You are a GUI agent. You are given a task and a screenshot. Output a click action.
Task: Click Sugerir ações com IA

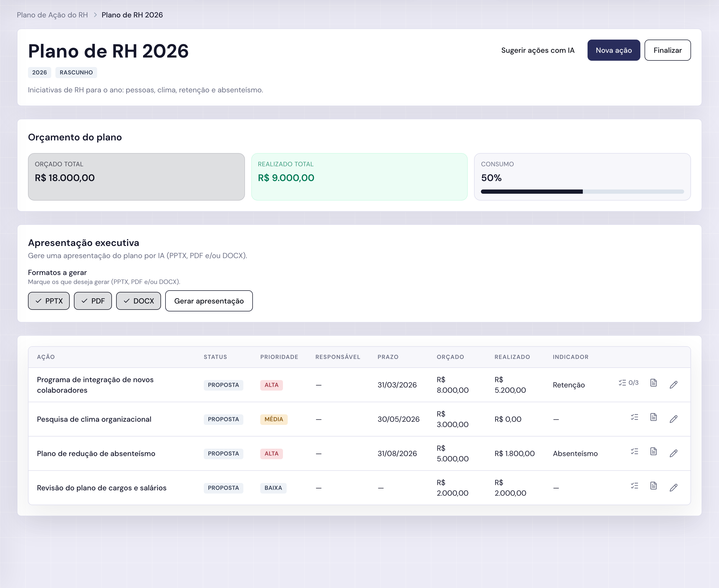pos(538,50)
